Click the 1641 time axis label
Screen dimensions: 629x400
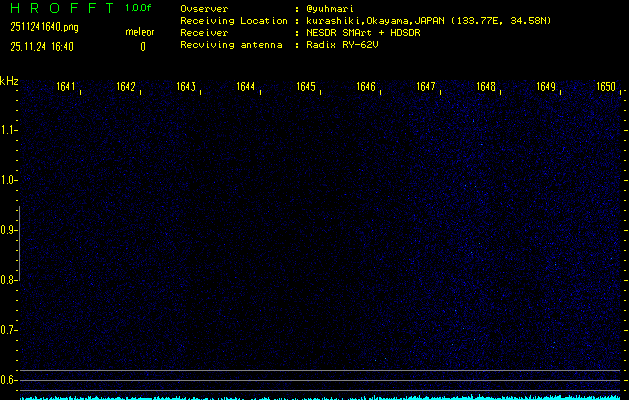click(x=66, y=87)
